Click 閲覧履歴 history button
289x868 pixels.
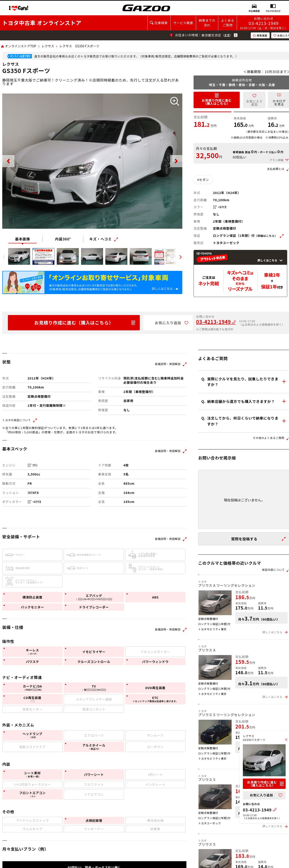[x=260, y=35]
